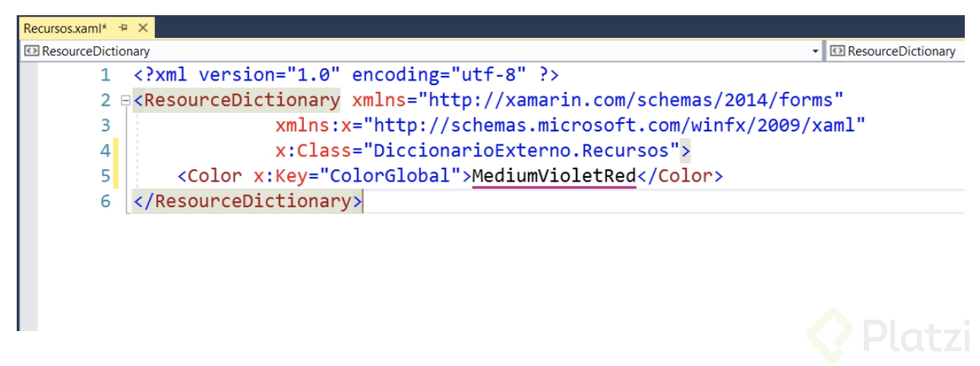The width and height of the screenshot is (980, 366).
Task: Click the MediumVioletRed color value
Action: pos(554,176)
